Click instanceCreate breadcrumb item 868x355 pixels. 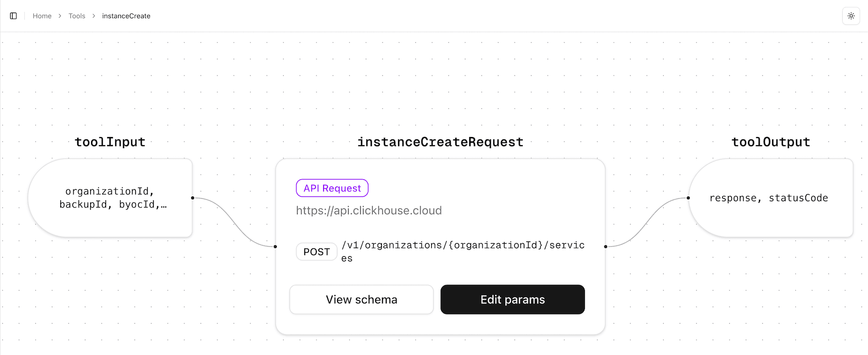126,16
